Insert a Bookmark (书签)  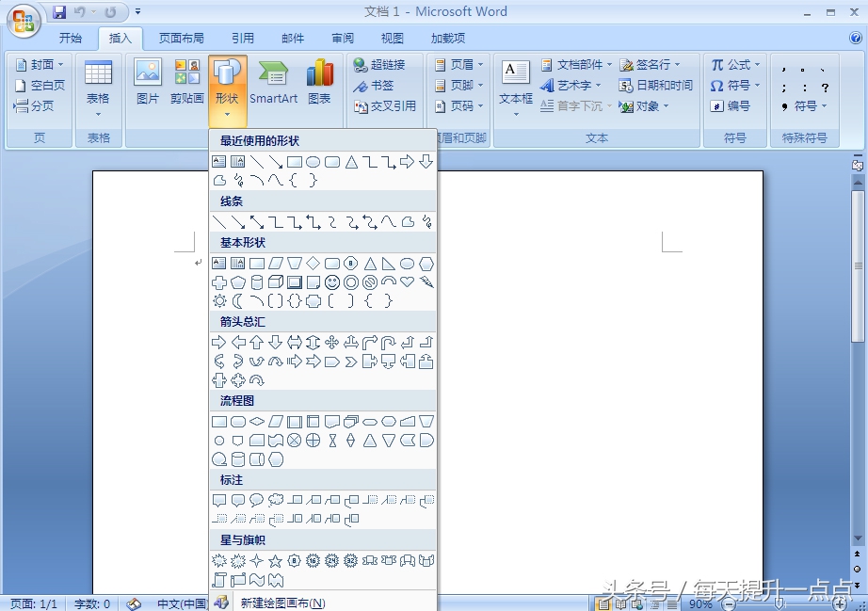coord(374,86)
